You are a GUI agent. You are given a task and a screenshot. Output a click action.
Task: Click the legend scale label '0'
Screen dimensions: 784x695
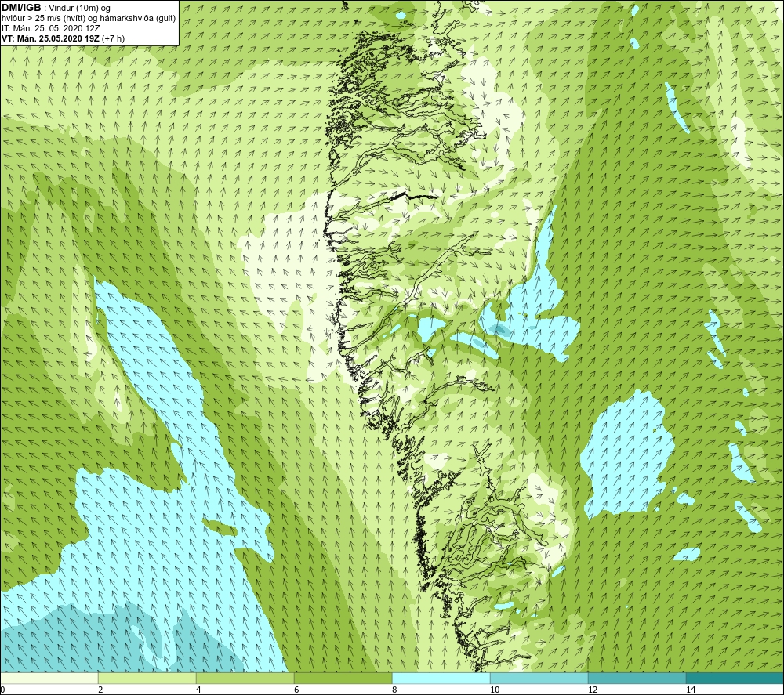(2, 690)
